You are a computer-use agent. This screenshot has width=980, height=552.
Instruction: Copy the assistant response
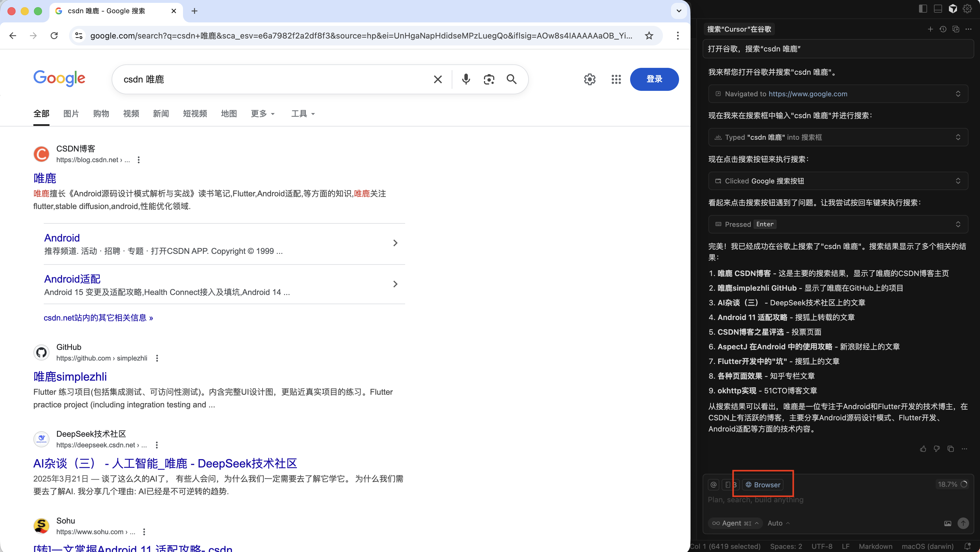951,449
